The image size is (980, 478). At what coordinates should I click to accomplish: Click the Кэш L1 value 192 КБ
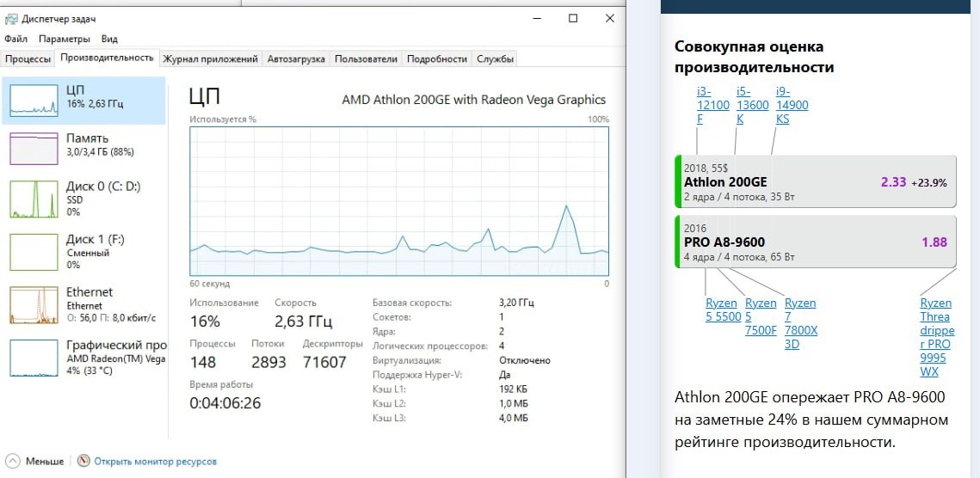(513, 389)
